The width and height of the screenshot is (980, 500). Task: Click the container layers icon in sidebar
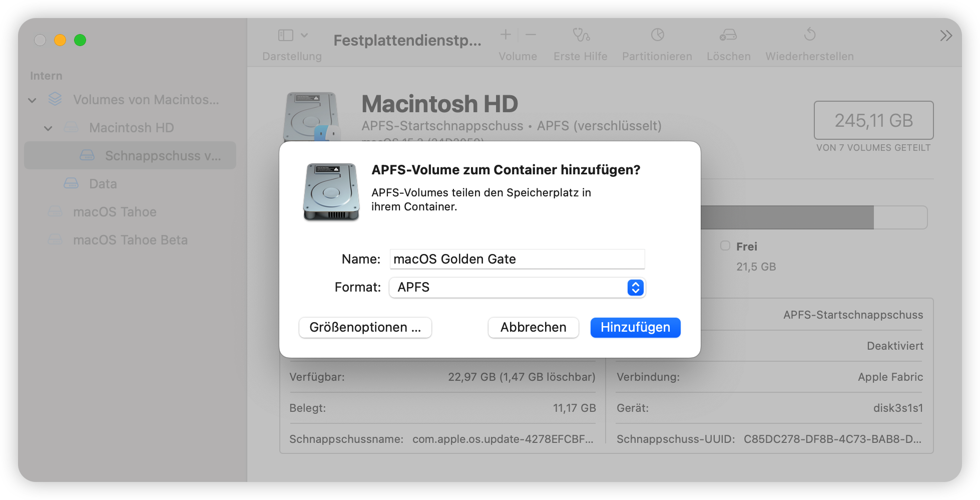(x=55, y=99)
